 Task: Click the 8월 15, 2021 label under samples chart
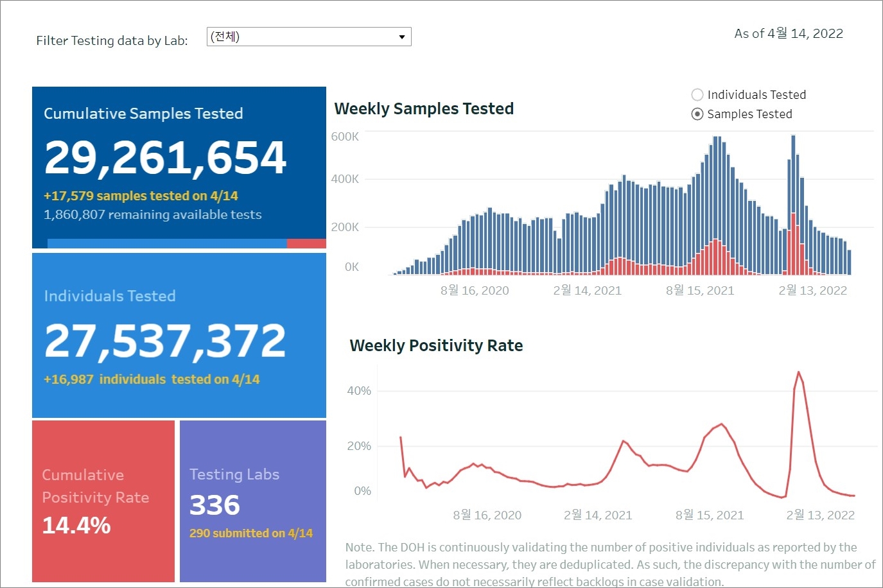click(x=700, y=290)
